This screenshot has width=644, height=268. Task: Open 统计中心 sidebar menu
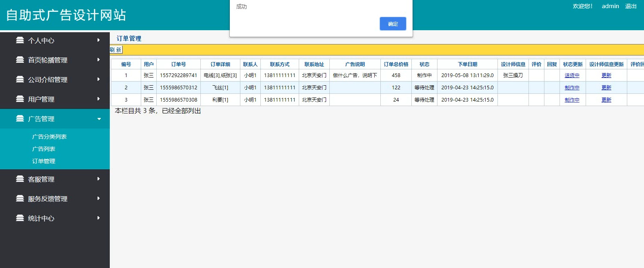pyautogui.click(x=55, y=218)
